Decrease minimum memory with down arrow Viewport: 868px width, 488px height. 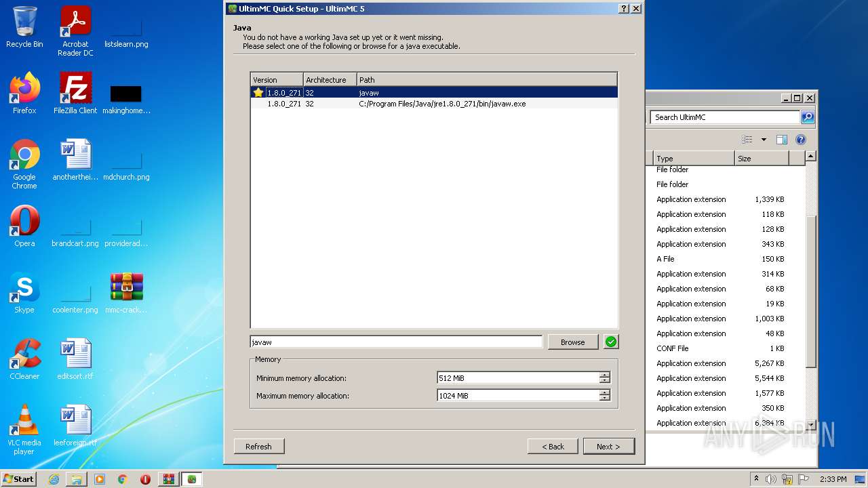coord(605,381)
